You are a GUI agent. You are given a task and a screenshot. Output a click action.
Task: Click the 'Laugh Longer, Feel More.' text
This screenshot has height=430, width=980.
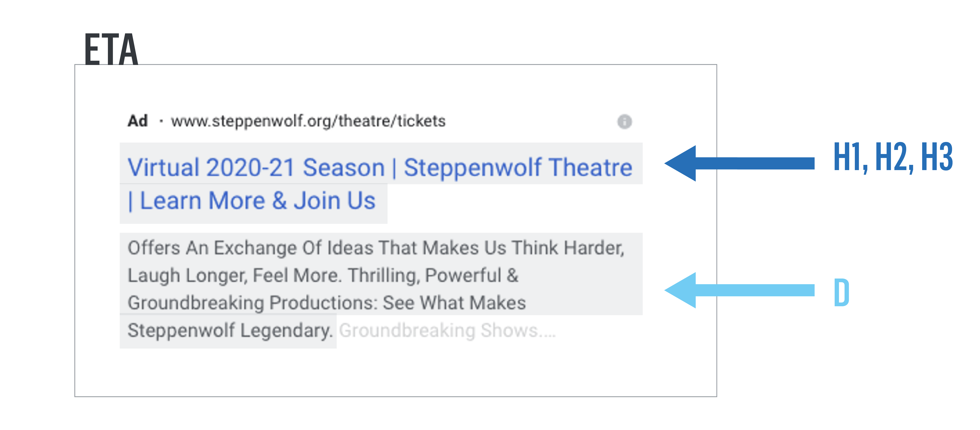(233, 275)
